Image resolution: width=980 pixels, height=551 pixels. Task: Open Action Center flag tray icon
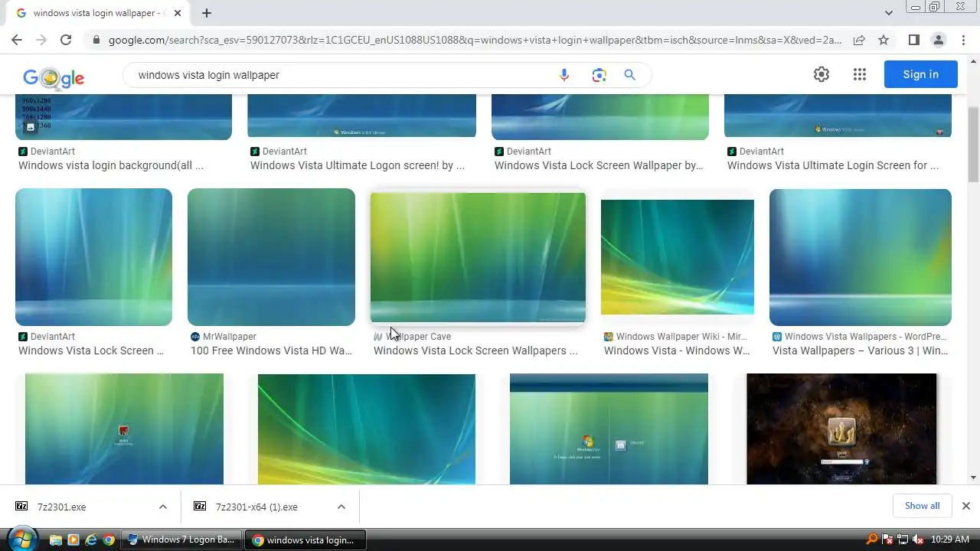pos(887,540)
